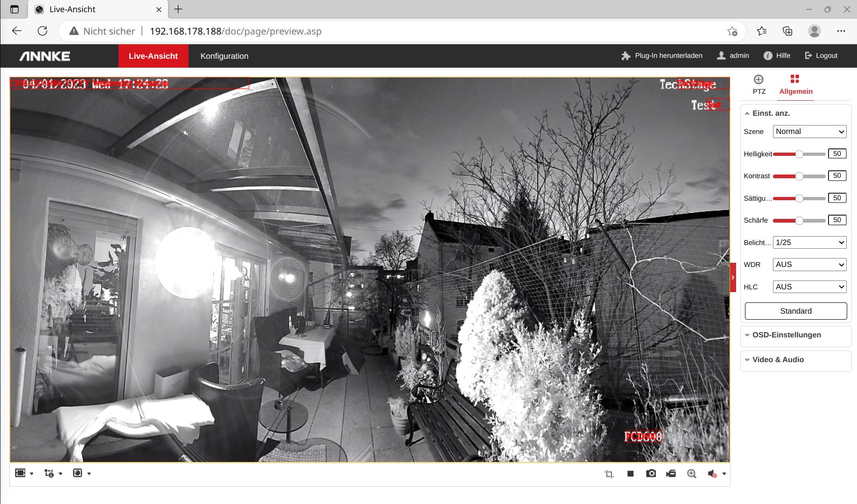Open the WDR dropdown
The height and width of the screenshot is (504, 857).
click(x=810, y=265)
